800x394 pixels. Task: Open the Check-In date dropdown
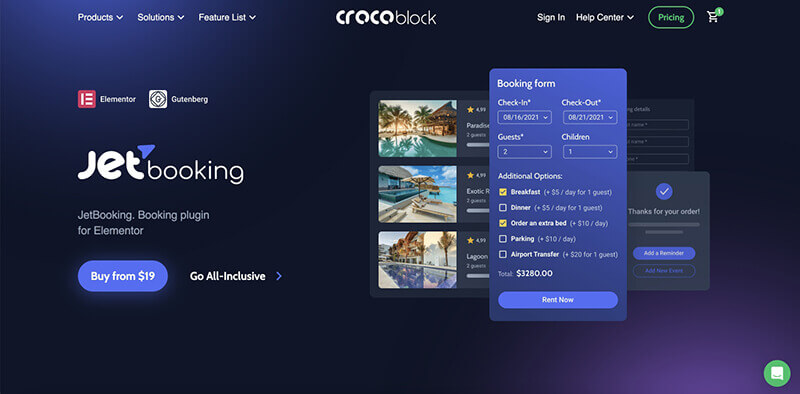pos(524,117)
